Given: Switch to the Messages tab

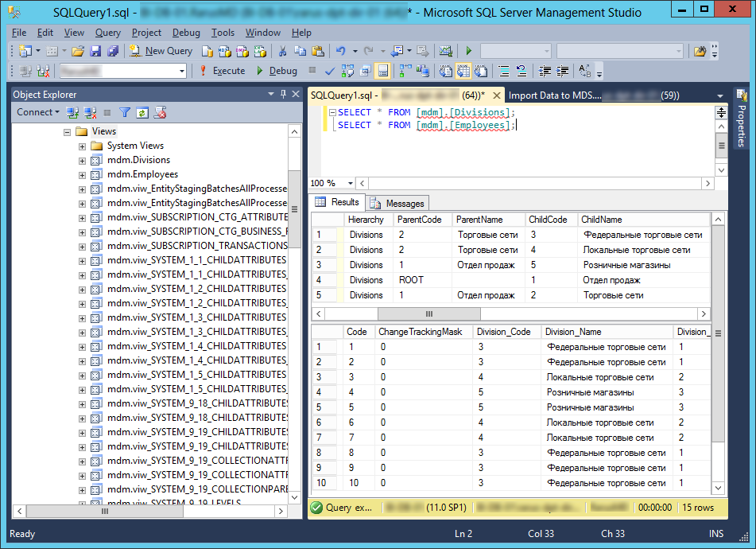Looking at the screenshot, I should (x=397, y=203).
